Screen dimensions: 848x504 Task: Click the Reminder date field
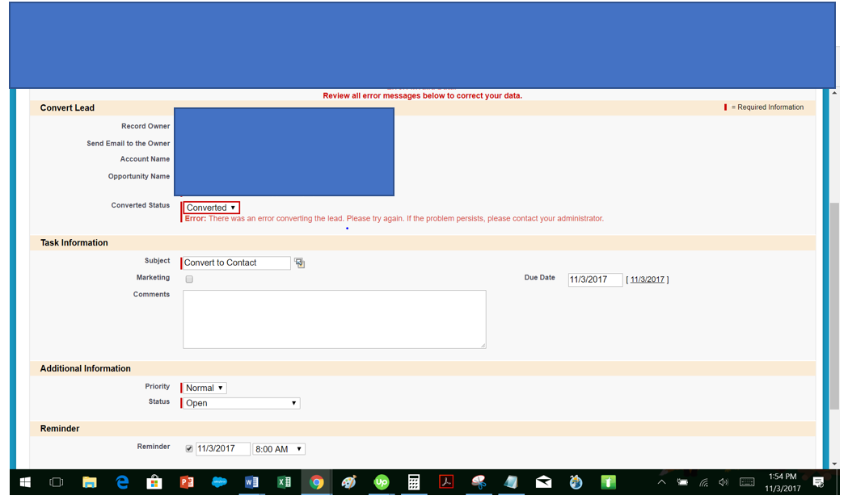(x=223, y=449)
